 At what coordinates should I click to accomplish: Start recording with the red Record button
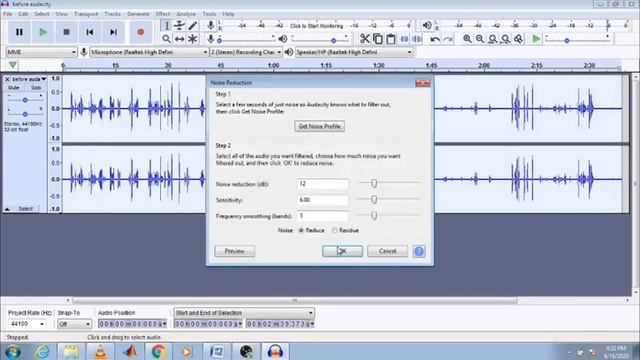(x=141, y=32)
